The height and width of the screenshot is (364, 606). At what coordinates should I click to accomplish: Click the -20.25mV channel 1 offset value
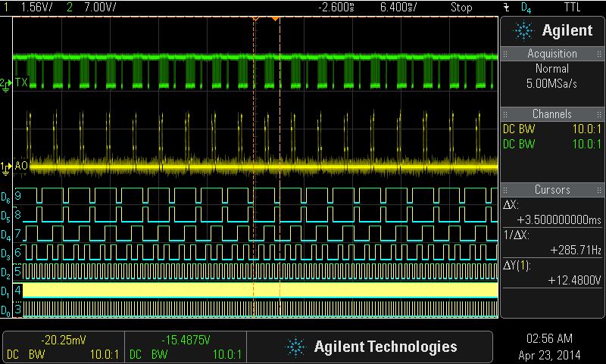click(64, 340)
